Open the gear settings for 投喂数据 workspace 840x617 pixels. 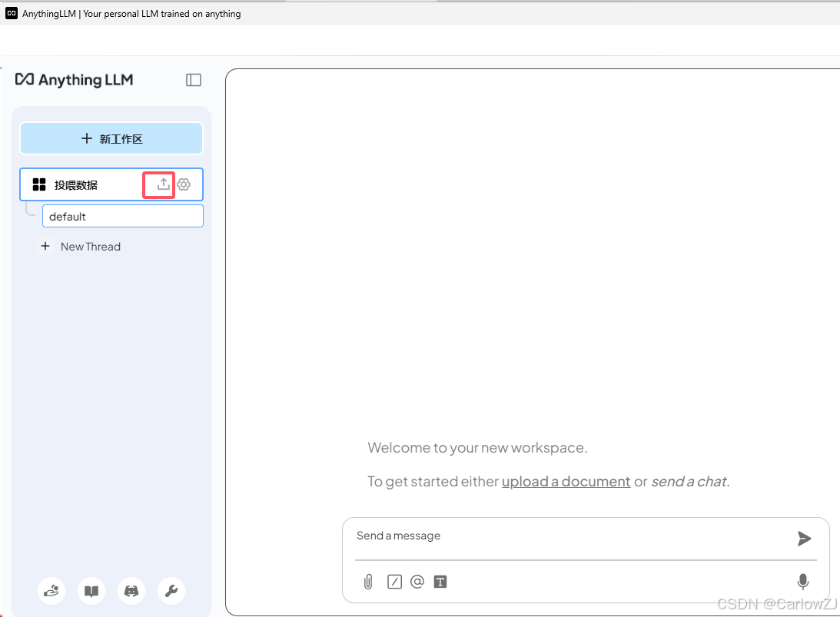pyautogui.click(x=183, y=184)
